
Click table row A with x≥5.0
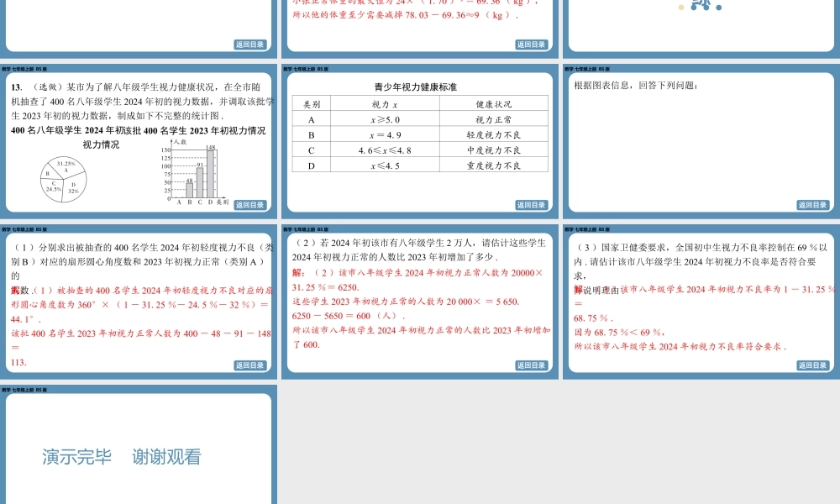point(386,118)
